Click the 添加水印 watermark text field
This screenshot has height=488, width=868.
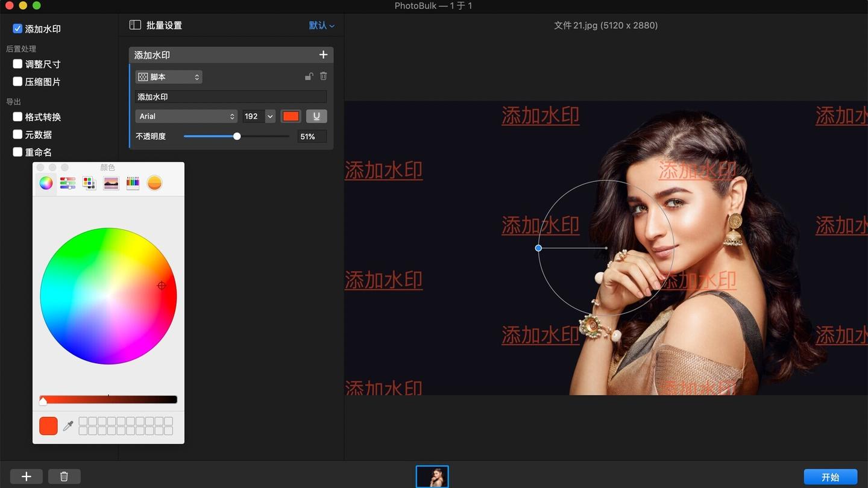click(231, 96)
